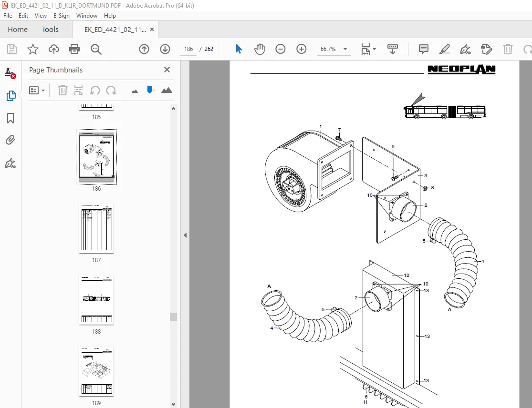The width and height of the screenshot is (532, 408).
Task: Open the Edit menu
Action: [x=23, y=16]
